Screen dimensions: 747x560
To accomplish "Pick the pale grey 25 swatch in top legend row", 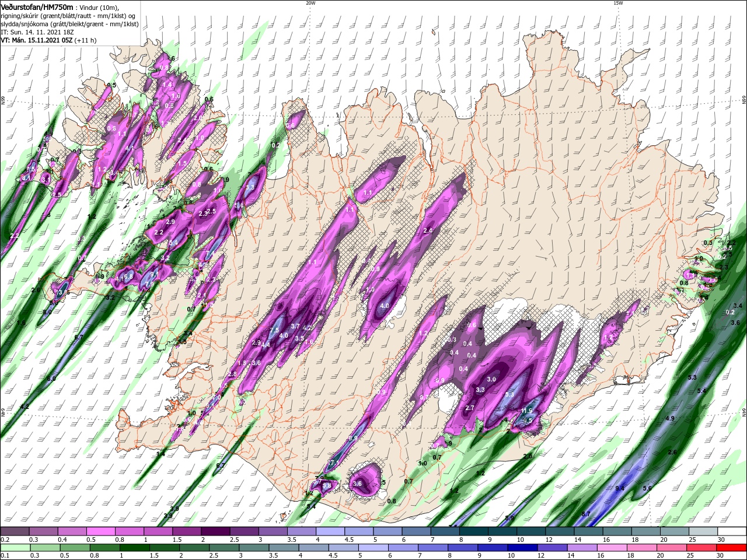I will (x=702, y=531).
